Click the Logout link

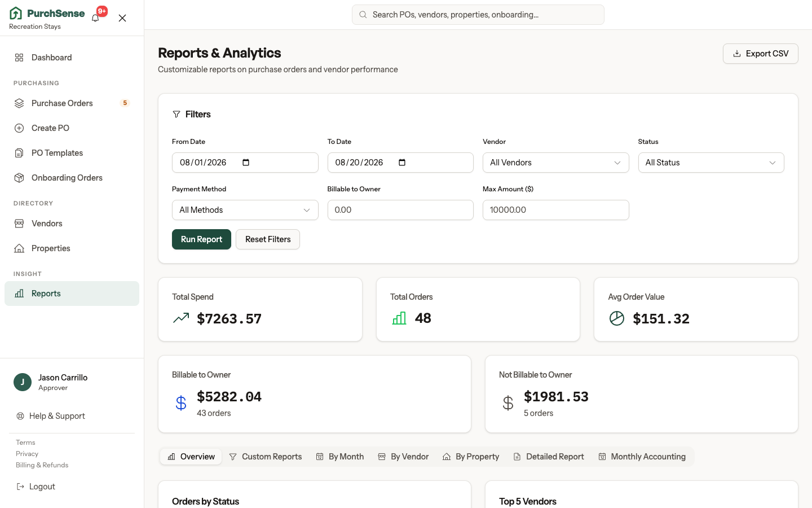pyautogui.click(x=36, y=487)
